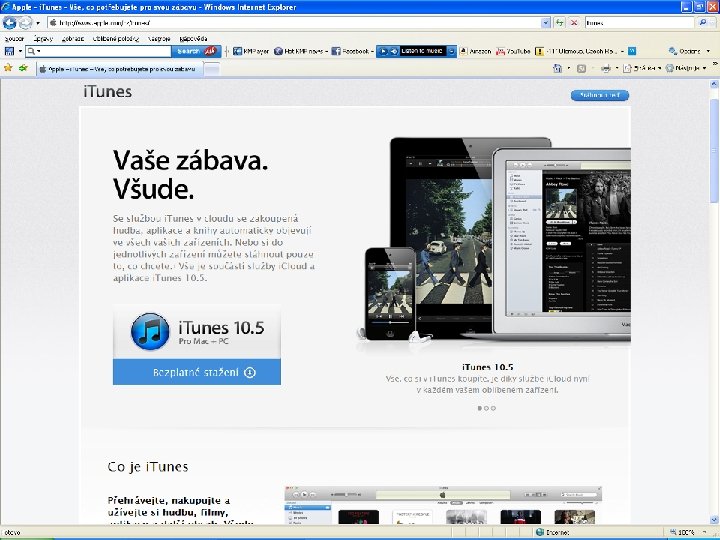
Task: Click the scrollbar up arrow
Action: [x=714, y=84]
